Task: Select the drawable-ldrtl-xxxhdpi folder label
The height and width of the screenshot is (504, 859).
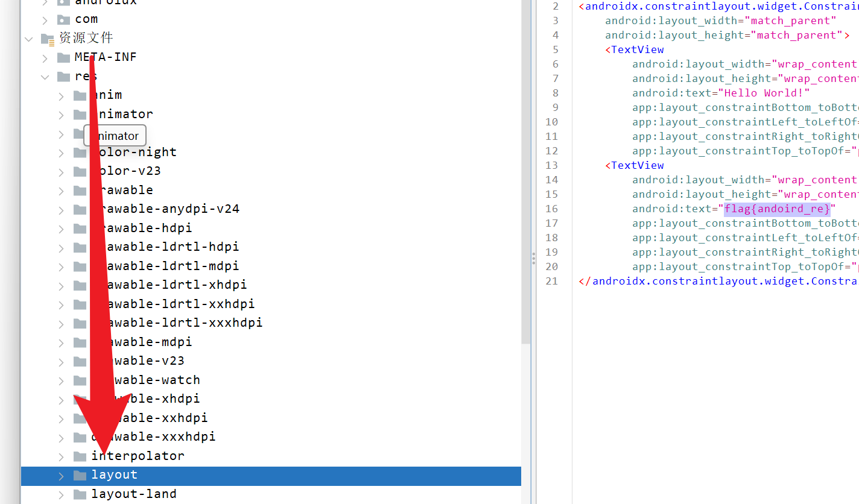Action: (x=177, y=323)
